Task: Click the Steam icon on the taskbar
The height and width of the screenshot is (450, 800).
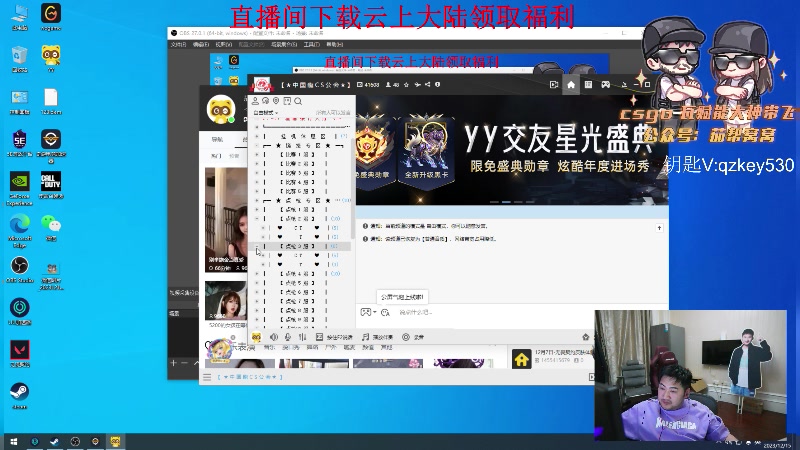Action: pyautogui.click(x=55, y=442)
